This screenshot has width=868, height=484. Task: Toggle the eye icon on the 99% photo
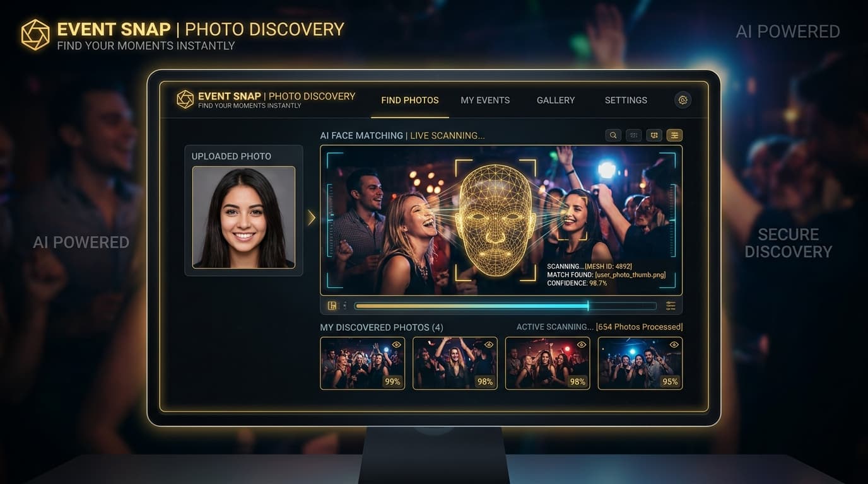pos(396,345)
